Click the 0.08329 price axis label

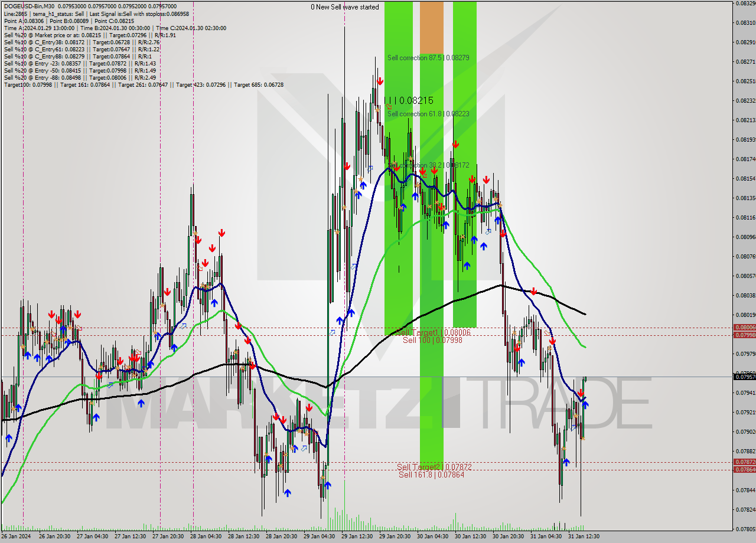click(746, 4)
